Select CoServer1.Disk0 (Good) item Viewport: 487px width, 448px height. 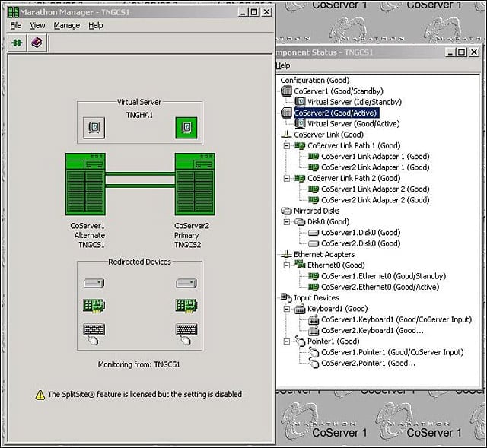click(x=361, y=233)
